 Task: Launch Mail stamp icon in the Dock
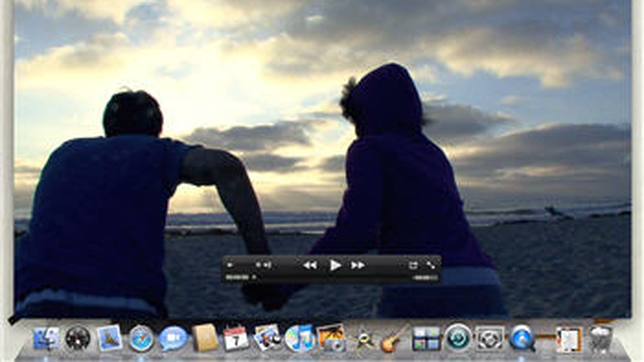pos(109,337)
